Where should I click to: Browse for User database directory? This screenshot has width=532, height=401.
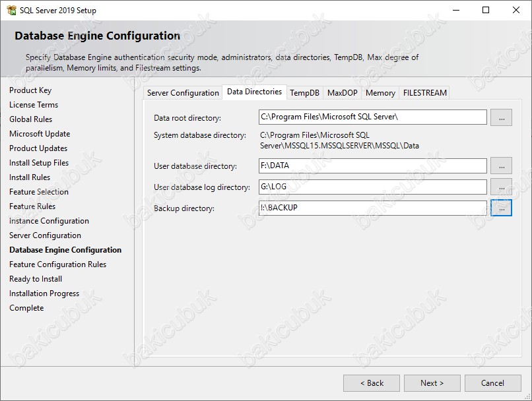pos(501,166)
